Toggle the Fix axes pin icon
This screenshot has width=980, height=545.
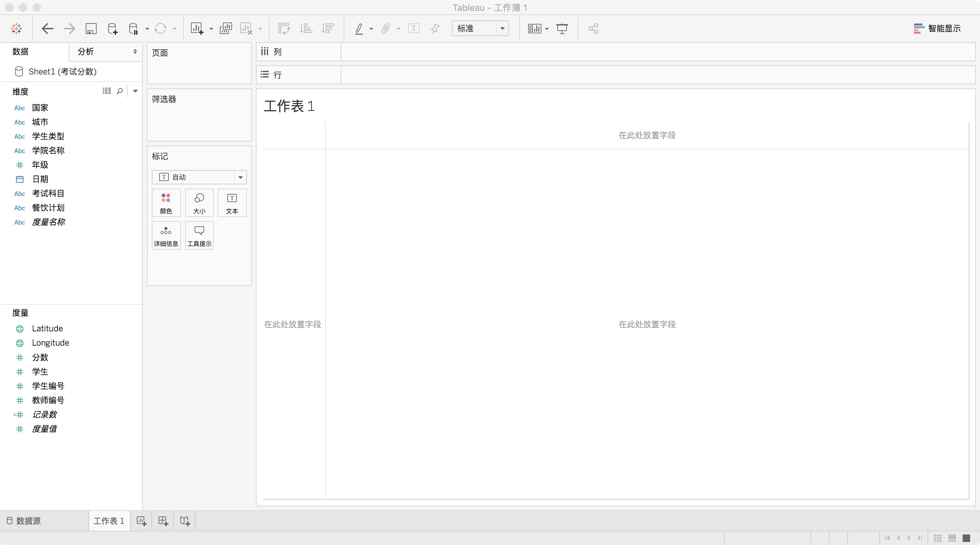coord(435,29)
